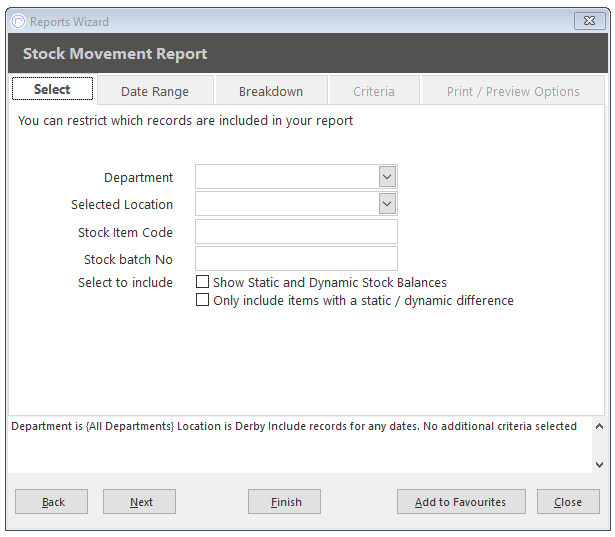Click the Selected Location label
The height and width of the screenshot is (537, 615).
pyautogui.click(x=122, y=204)
